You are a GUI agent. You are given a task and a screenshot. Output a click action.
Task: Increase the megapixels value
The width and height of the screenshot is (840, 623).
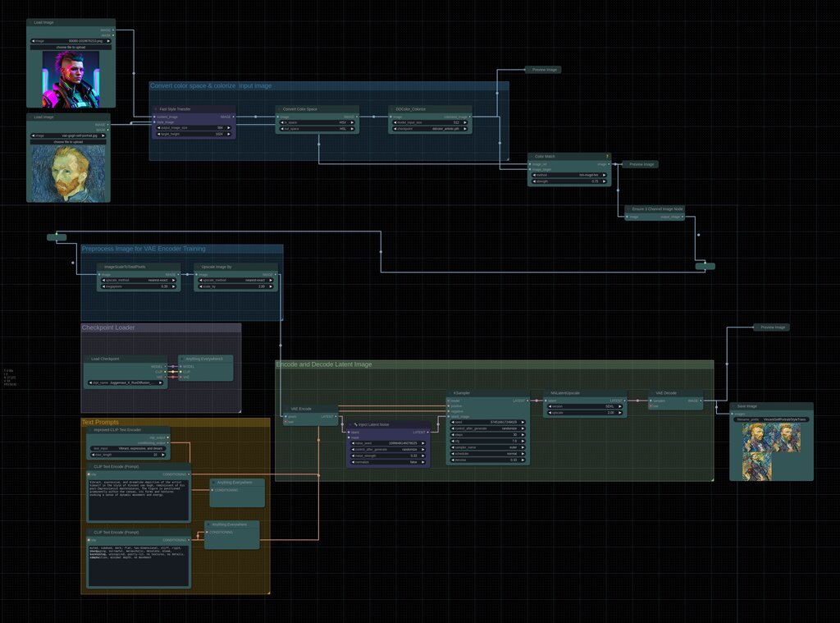pyautogui.click(x=174, y=286)
